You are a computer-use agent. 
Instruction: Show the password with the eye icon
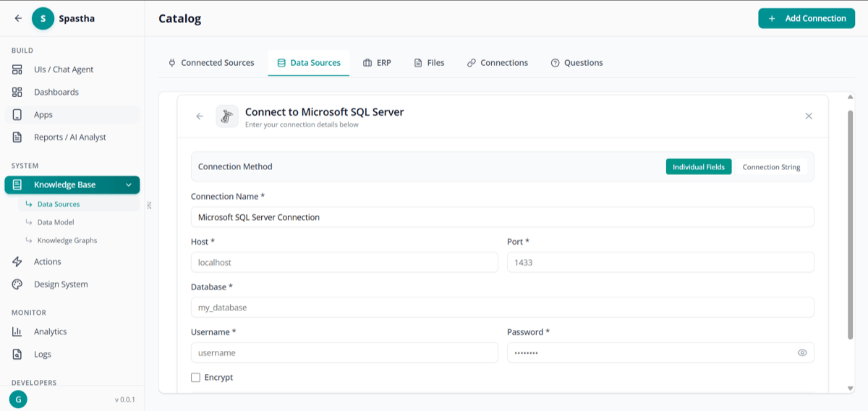802,353
